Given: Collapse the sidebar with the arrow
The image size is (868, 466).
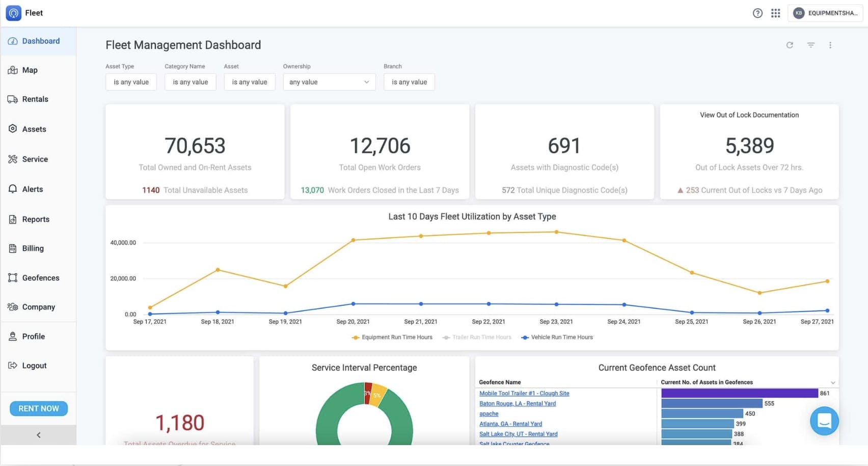Looking at the screenshot, I should (x=39, y=435).
